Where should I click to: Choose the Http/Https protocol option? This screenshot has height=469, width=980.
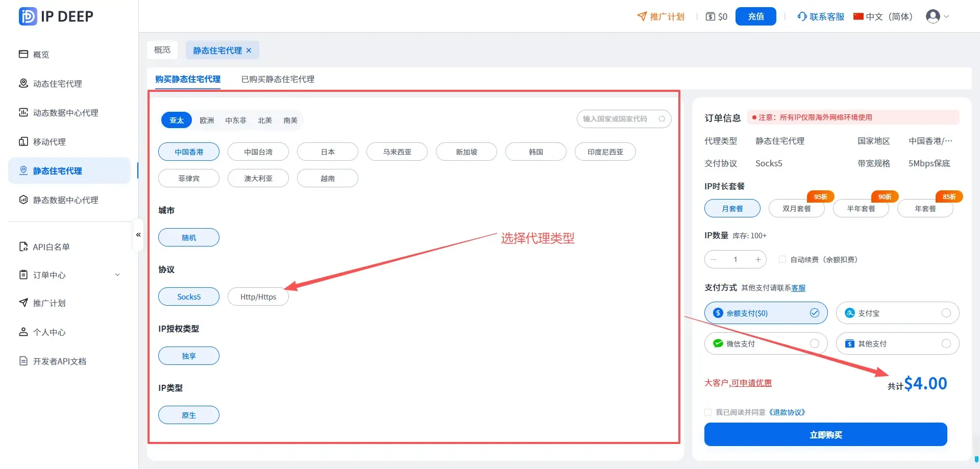coord(258,297)
